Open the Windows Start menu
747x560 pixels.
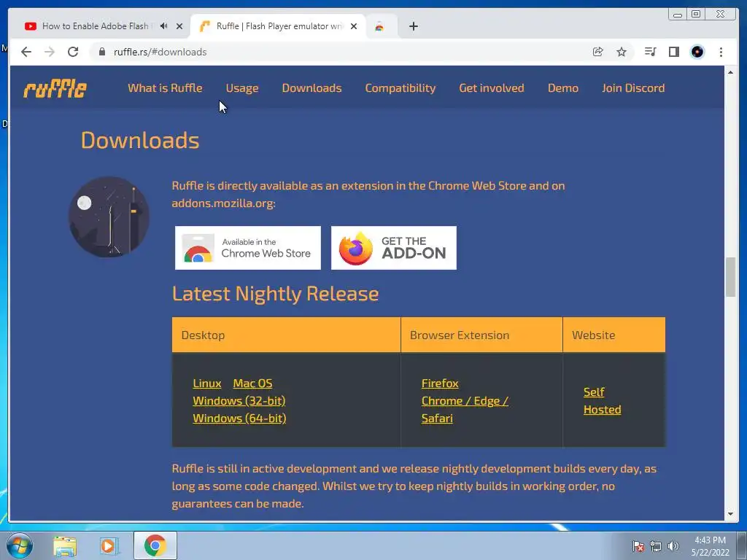point(19,545)
